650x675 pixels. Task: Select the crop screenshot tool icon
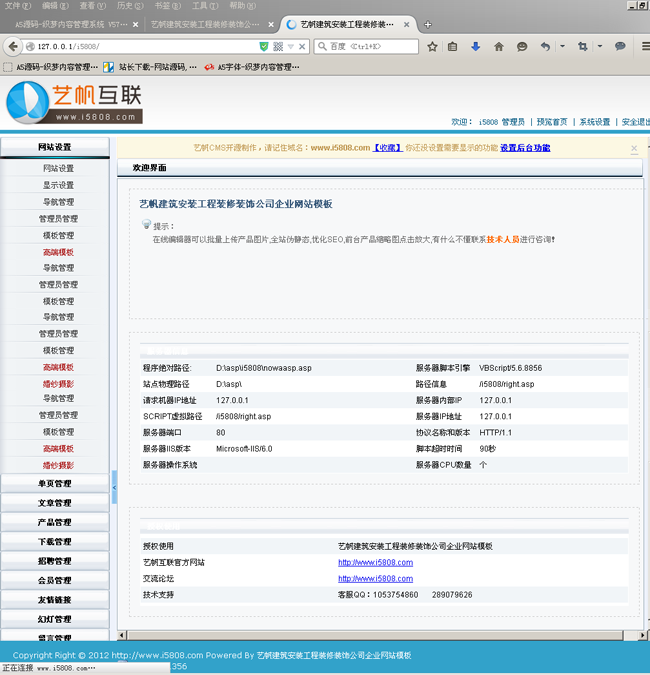tap(582, 46)
